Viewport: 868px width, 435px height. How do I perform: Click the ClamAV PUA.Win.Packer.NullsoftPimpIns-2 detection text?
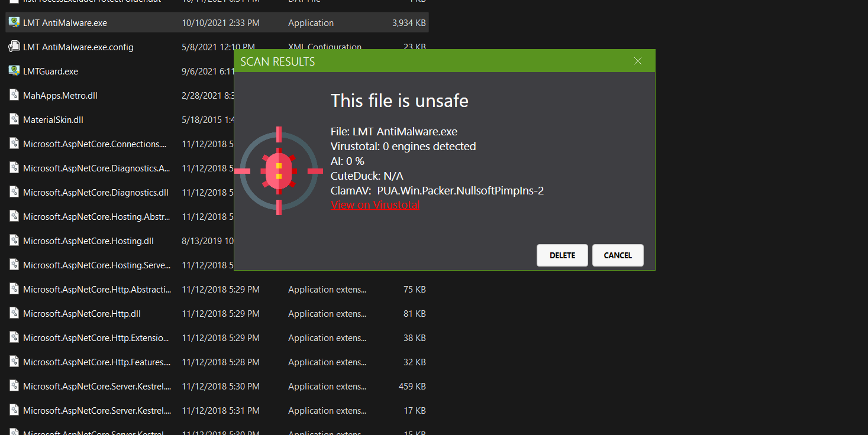point(460,191)
